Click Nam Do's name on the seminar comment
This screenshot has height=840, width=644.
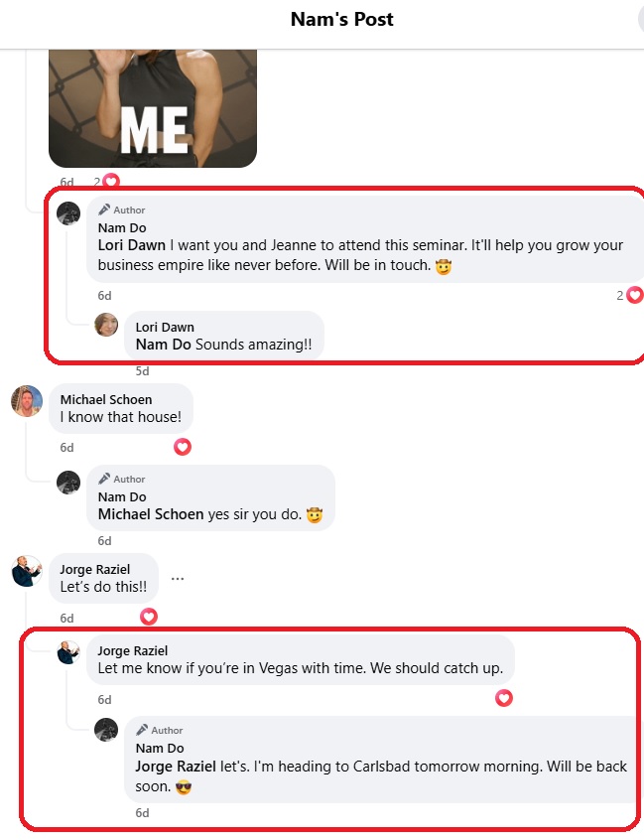click(122, 227)
